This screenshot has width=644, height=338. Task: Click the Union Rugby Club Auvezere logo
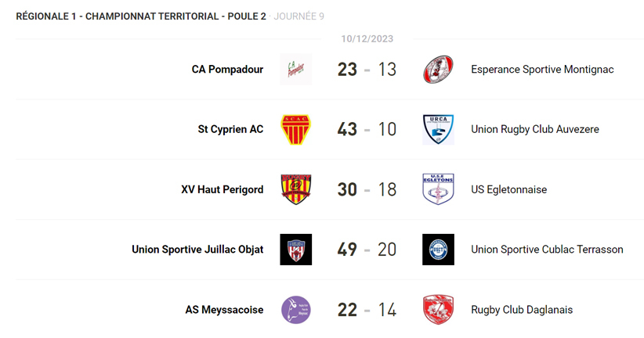pos(438,129)
